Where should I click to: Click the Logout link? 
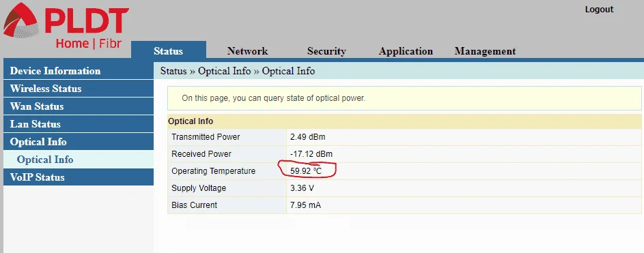pos(599,10)
